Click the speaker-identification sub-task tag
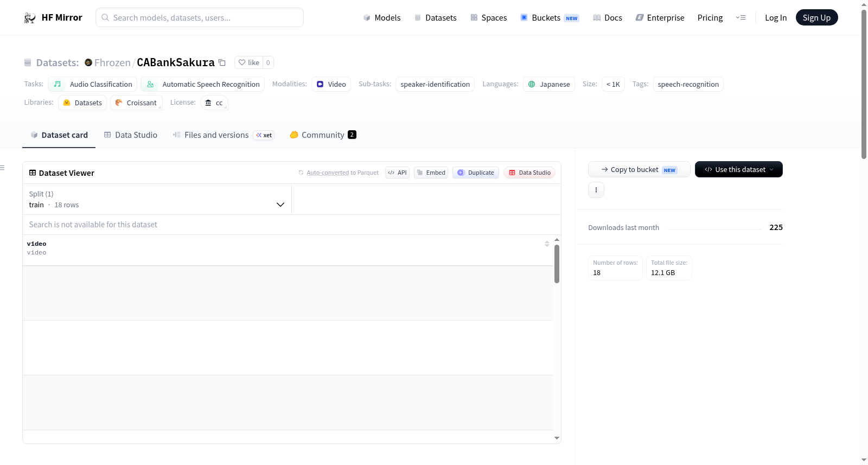 (435, 84)
